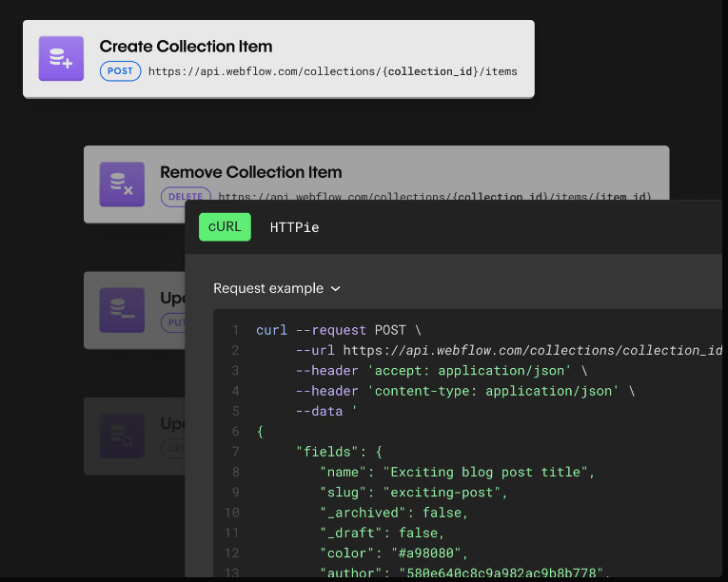
Task: Click the Create Collection Item endpoint URL
Action: point(332,71)
